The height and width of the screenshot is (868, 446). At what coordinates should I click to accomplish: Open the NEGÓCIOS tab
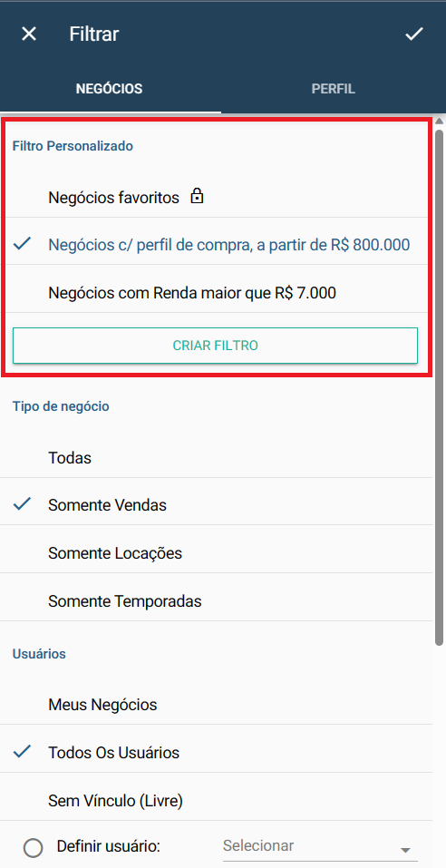click(109, 89)
